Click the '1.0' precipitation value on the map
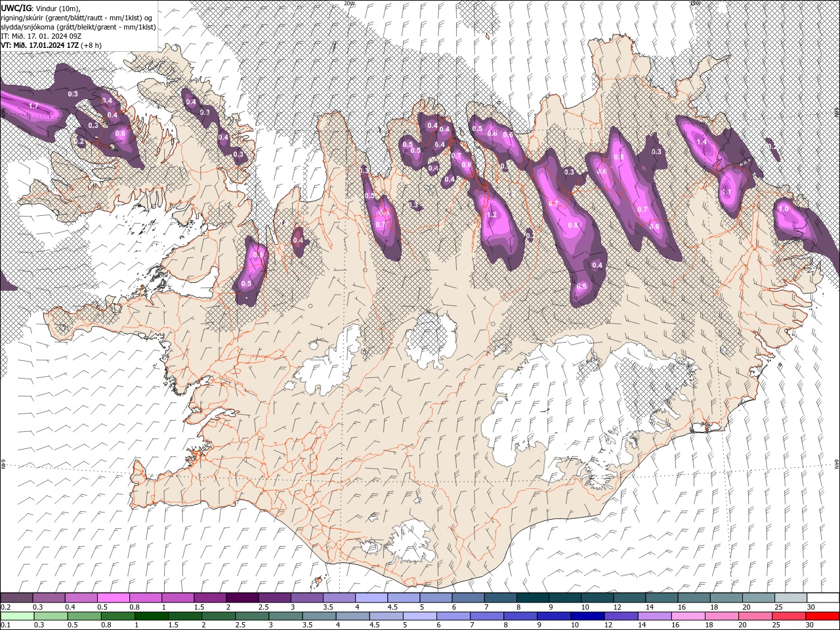The width and height of the screenshot is (840, 630). [783, 209]
